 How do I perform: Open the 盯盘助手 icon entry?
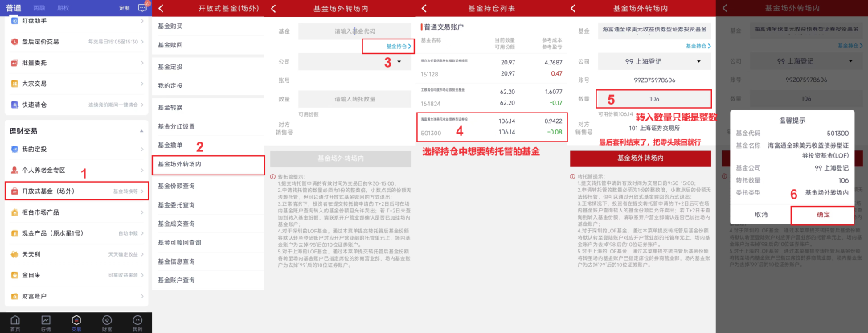(x=14, y=20)
